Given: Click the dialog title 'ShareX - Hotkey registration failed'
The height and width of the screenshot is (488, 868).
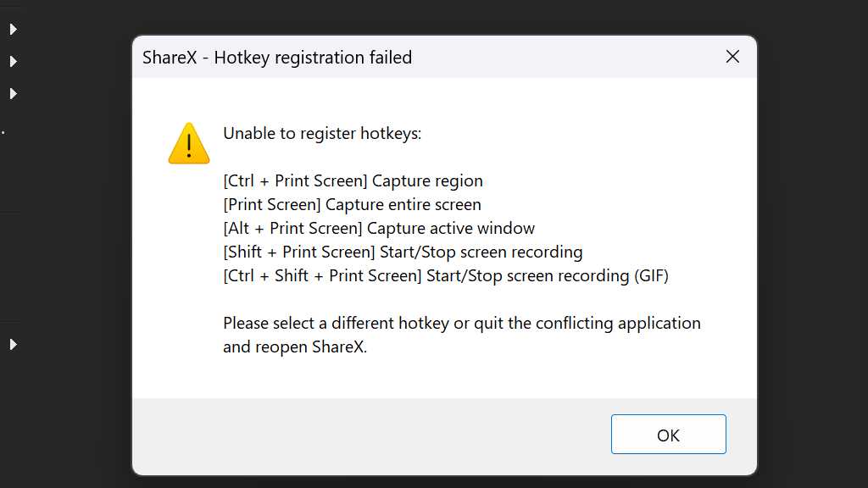Looking at the screenshot, I should click(x=277, y=58).
